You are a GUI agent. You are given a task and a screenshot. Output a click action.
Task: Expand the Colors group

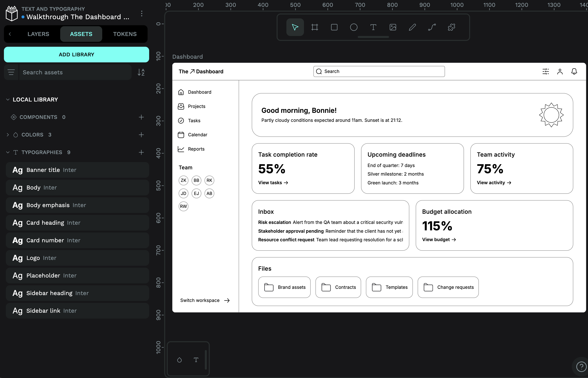point(8,135)
